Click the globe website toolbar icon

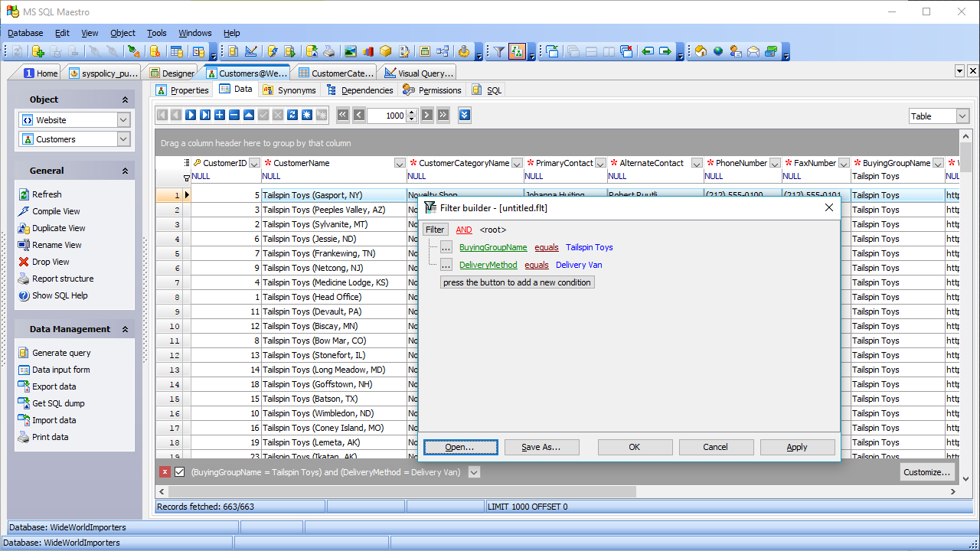[718, 51]
